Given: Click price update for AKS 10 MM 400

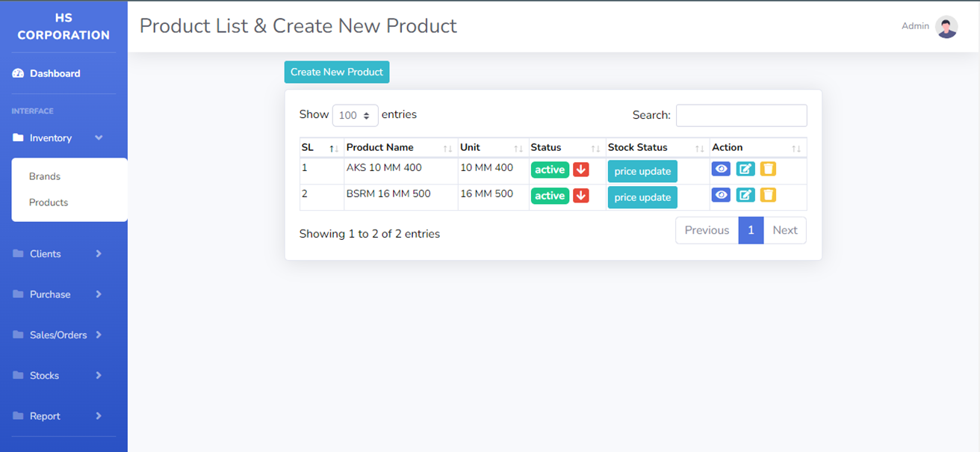Looking at the screenshot, I should 642,171.
